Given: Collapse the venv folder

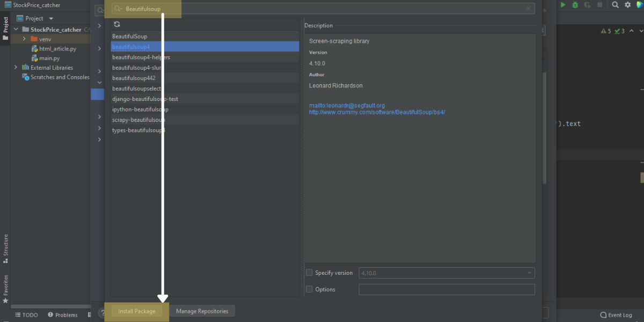Looking at the screenshot, I should point(23,39).
